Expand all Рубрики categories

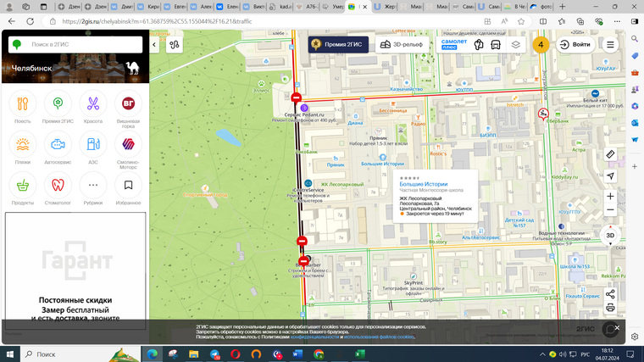click(93, 189)
